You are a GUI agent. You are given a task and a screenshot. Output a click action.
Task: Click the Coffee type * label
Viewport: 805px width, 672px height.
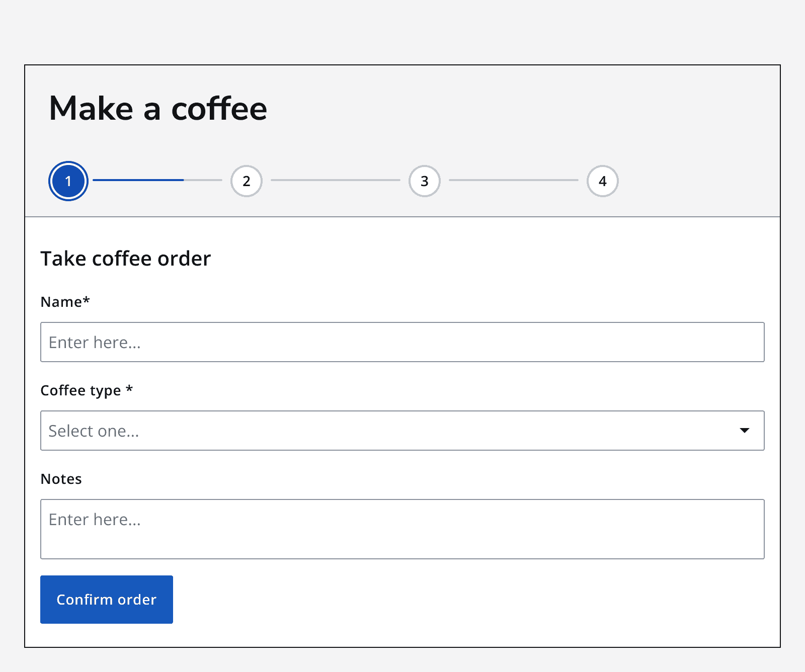click(x=87, y=390)
